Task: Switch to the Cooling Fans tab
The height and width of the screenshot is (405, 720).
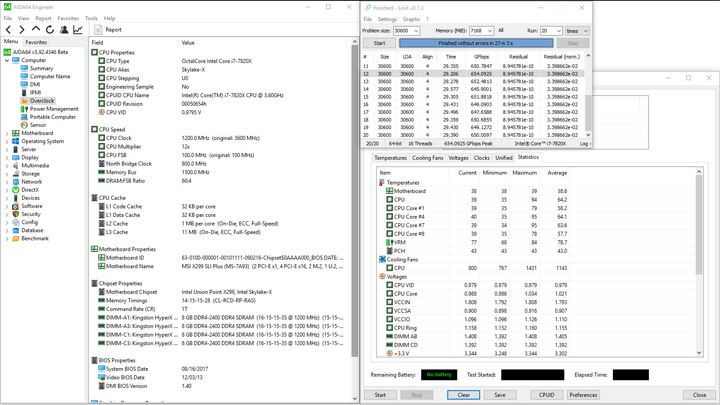Action: coord(427,158)
